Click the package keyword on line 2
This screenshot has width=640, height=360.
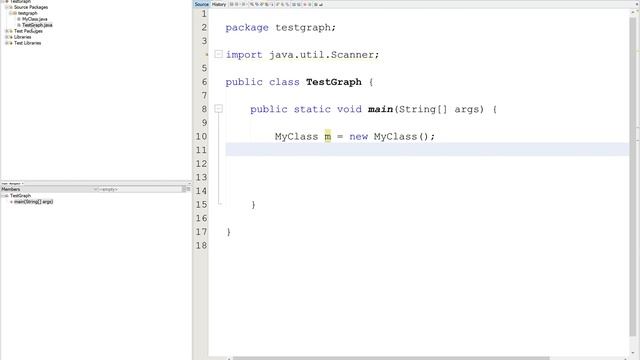(247, 28)
